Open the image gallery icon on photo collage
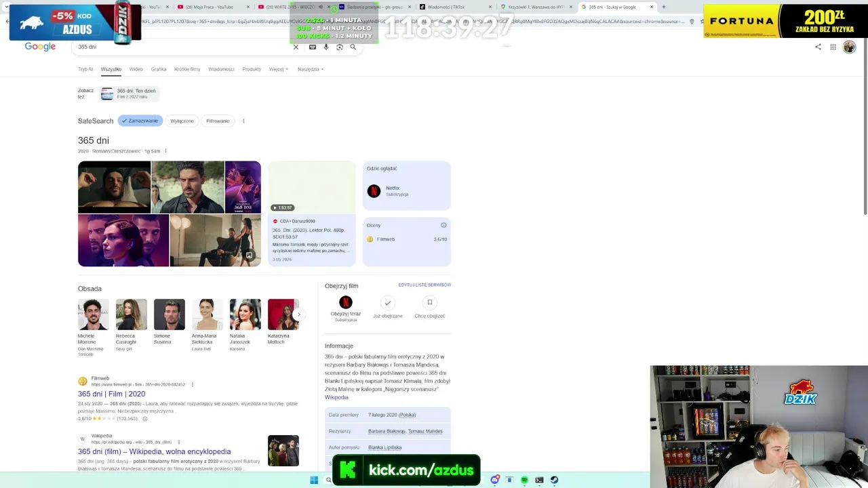868x488 pixels. click(249, 256)
